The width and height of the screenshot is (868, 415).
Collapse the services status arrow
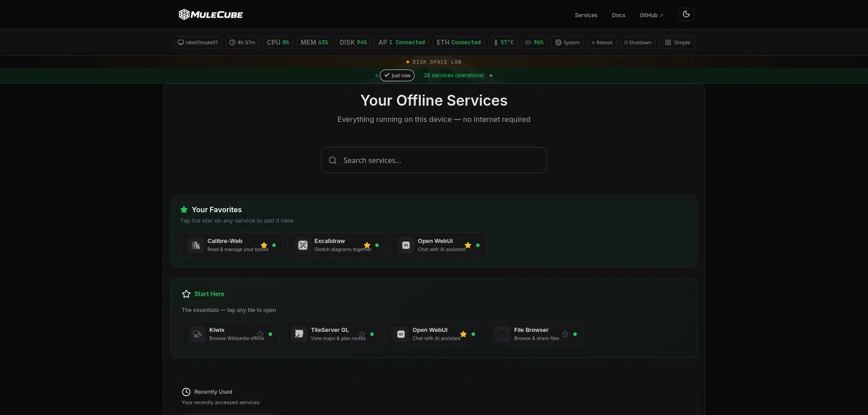click(x=491, y=75)
